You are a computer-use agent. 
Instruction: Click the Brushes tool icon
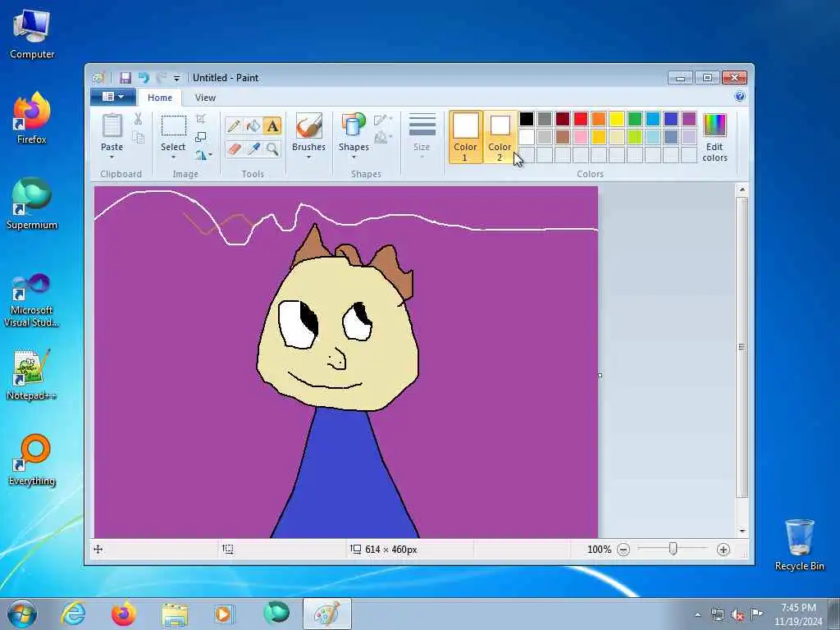pyautogui.click(x=308, y=126)
